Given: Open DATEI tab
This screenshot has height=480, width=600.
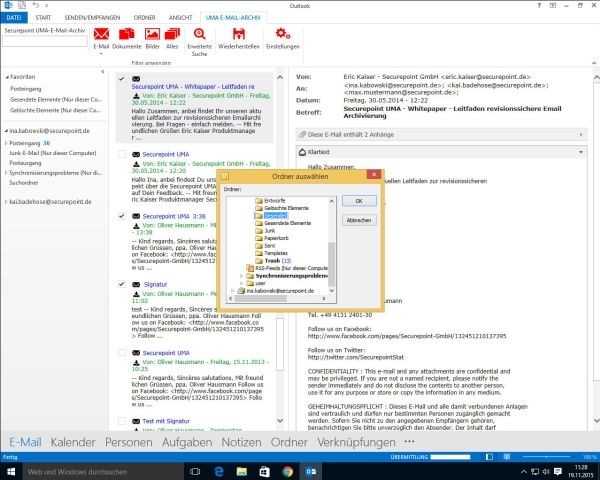Looking at the screenshot, I should (x=14, y=18).
